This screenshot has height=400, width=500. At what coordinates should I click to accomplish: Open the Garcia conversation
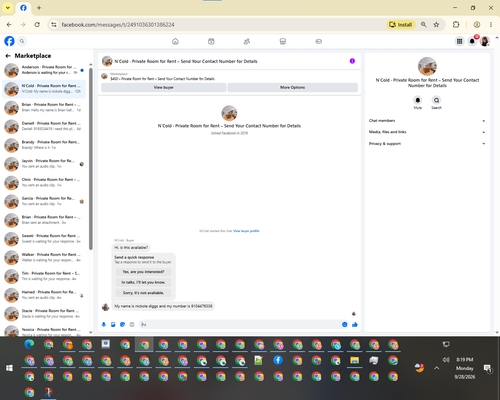coord(44,201)
